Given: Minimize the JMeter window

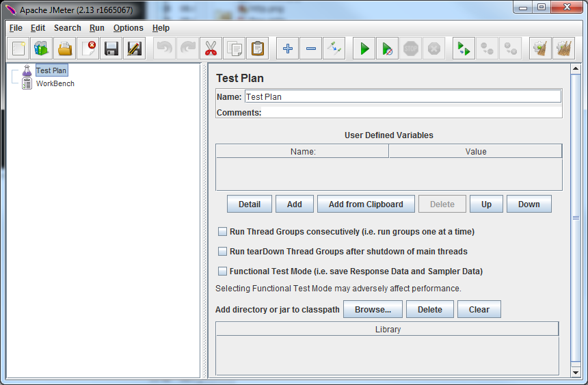Looking at the screenshot, I should (523, 7).
